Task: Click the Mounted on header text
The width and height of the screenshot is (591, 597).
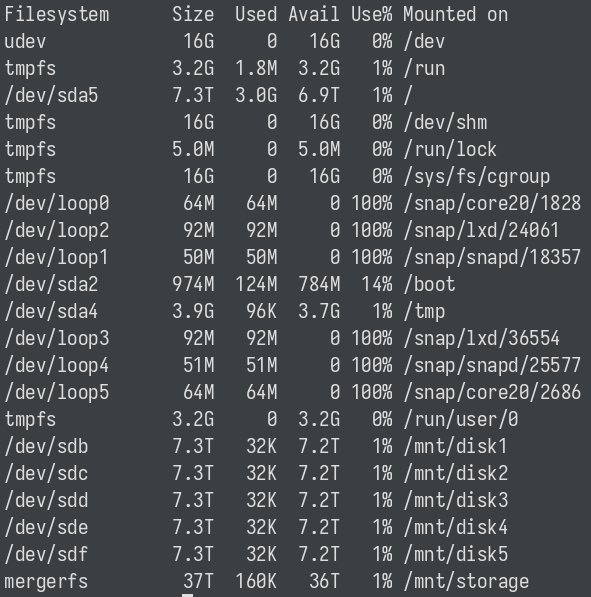Action: coord(455,15)
